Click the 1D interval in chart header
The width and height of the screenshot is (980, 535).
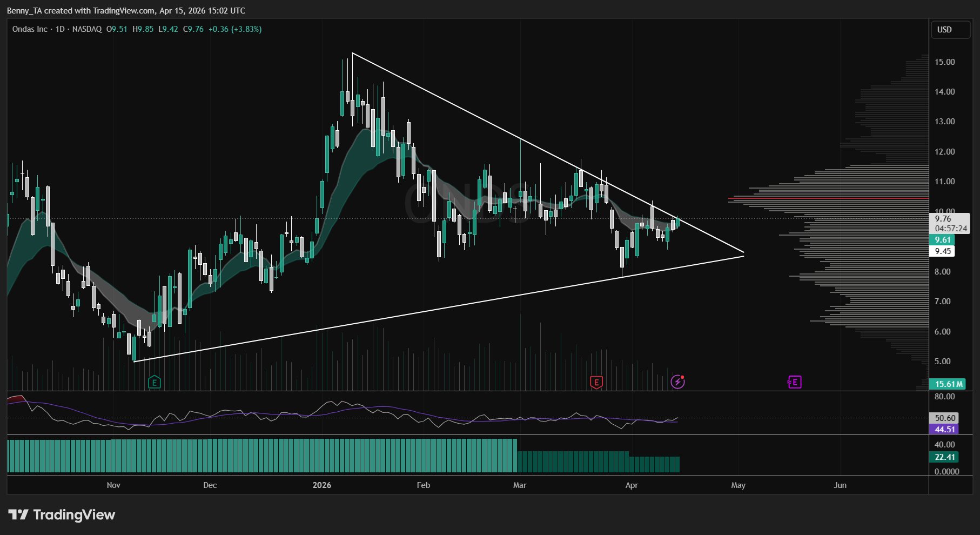click(x=60, y=29)
